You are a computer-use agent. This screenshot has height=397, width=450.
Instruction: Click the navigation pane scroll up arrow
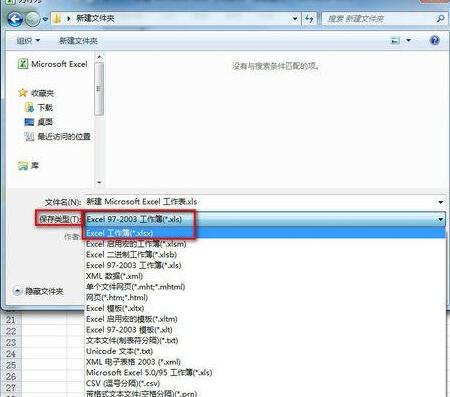pyautogui.click(x=99, y=57)
